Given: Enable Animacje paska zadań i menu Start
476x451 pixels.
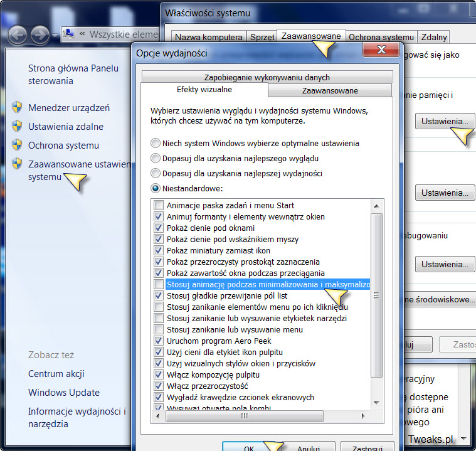Looking at the screenshot, I should coord(159,205).
